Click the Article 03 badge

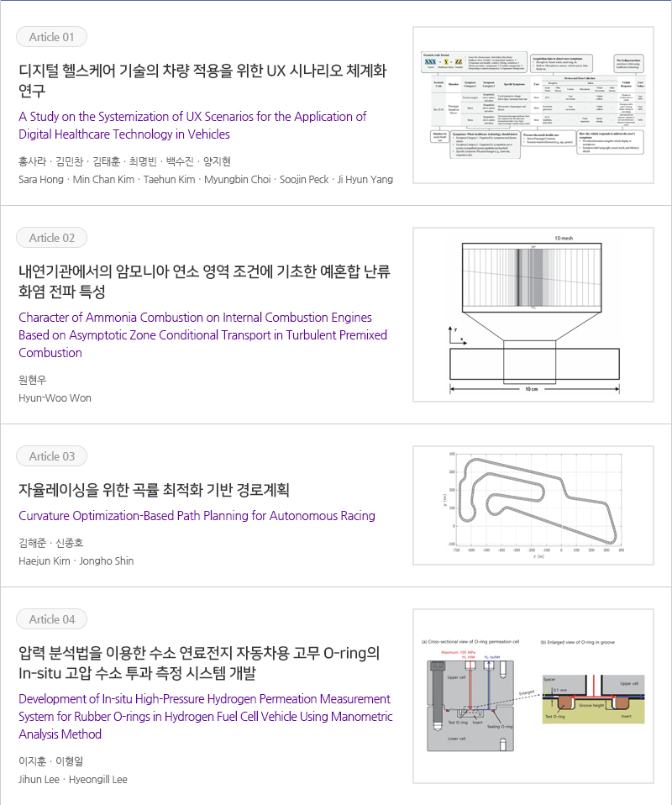click(x=51, y=456)
